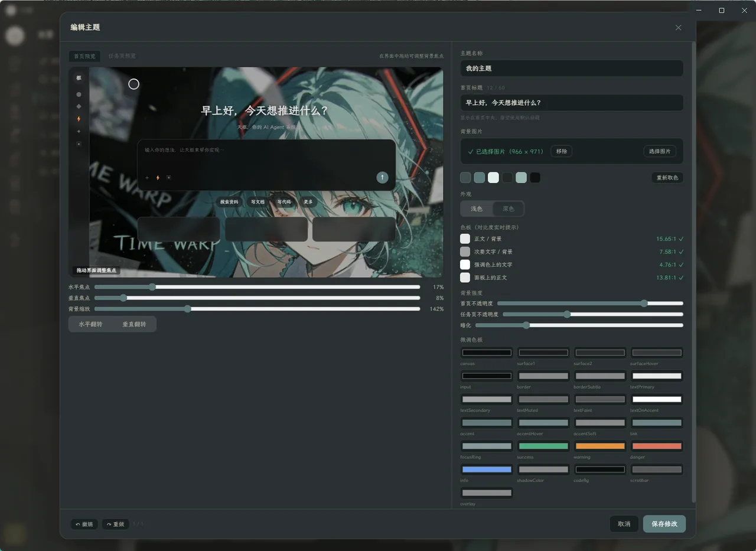Open the border color picker

click(x=543, y=376)
